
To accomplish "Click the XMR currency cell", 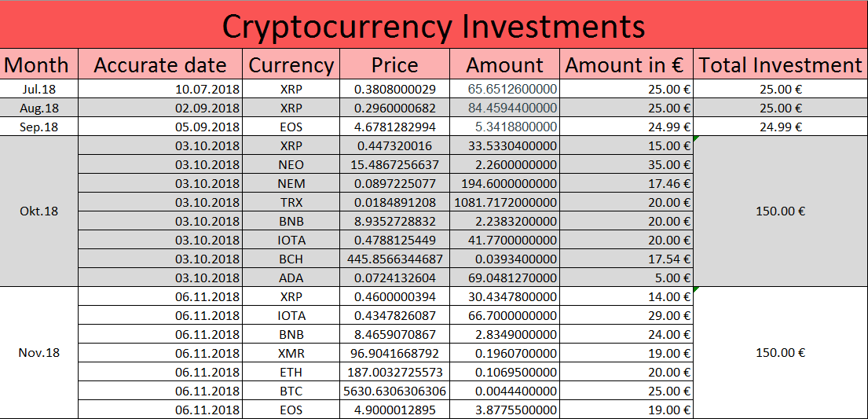I will click(x=291, y=353).
